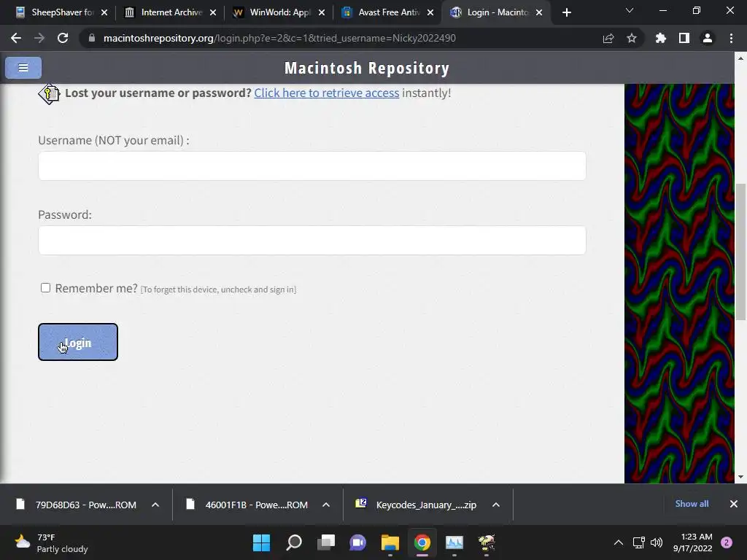Open the Extensions puzzle icon

[661, 38]
